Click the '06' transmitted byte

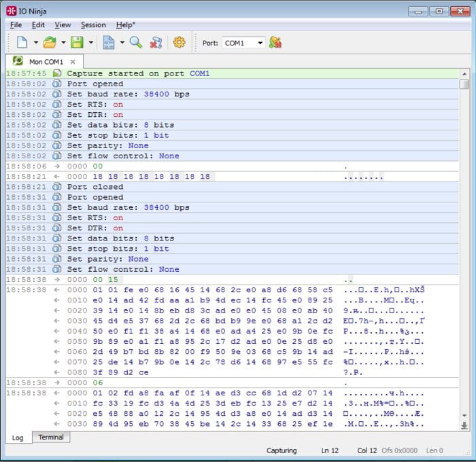click(x=98, y=383)
